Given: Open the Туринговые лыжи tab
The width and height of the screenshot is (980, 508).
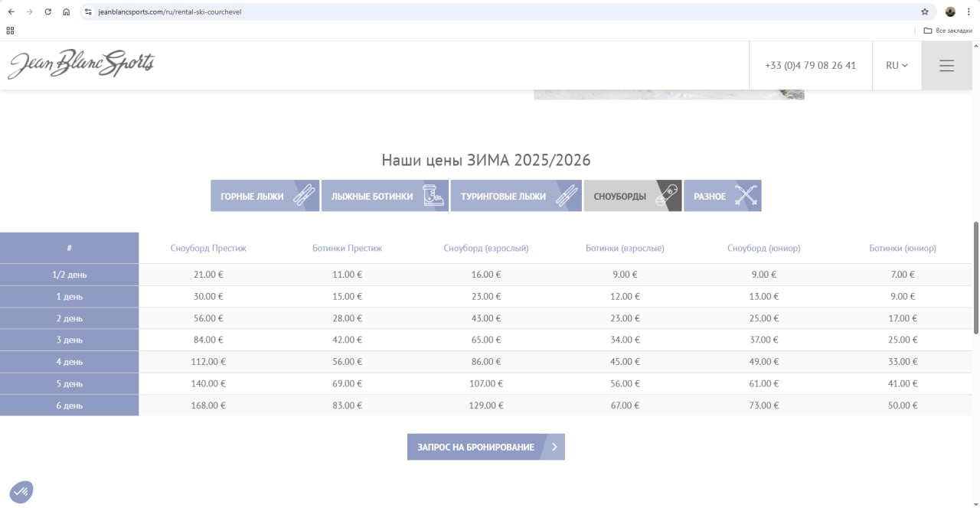Looking at the screenshot, I should tap(515, 196).
